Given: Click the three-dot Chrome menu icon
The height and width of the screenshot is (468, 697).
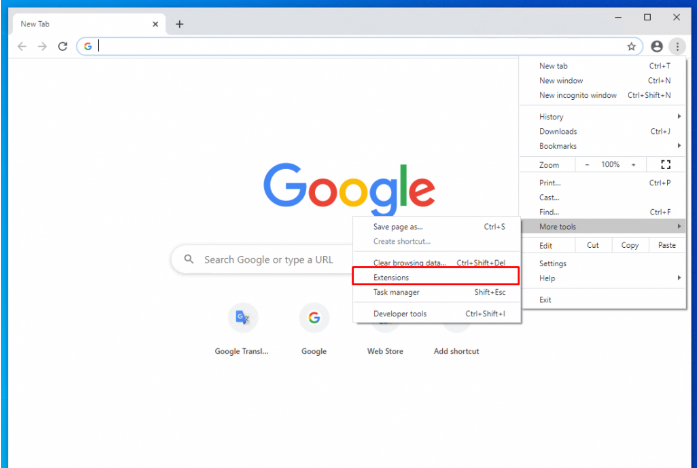Looking at the screenshot, I should point(677,46).
